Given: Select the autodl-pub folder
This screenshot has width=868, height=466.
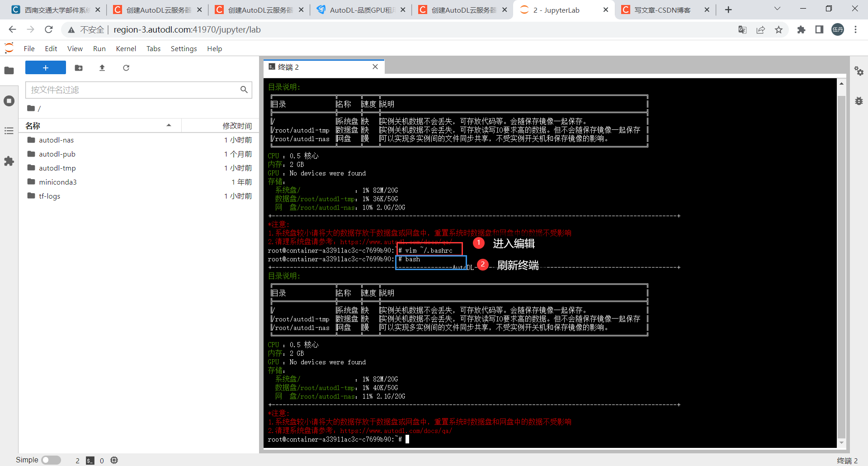Looking at the screenshot, I should pos(139,154).
